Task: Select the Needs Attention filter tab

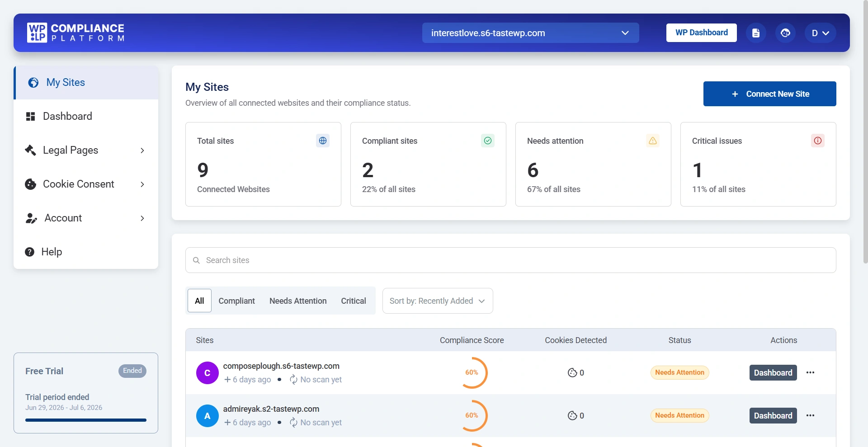Action: [x=298, y=301]
